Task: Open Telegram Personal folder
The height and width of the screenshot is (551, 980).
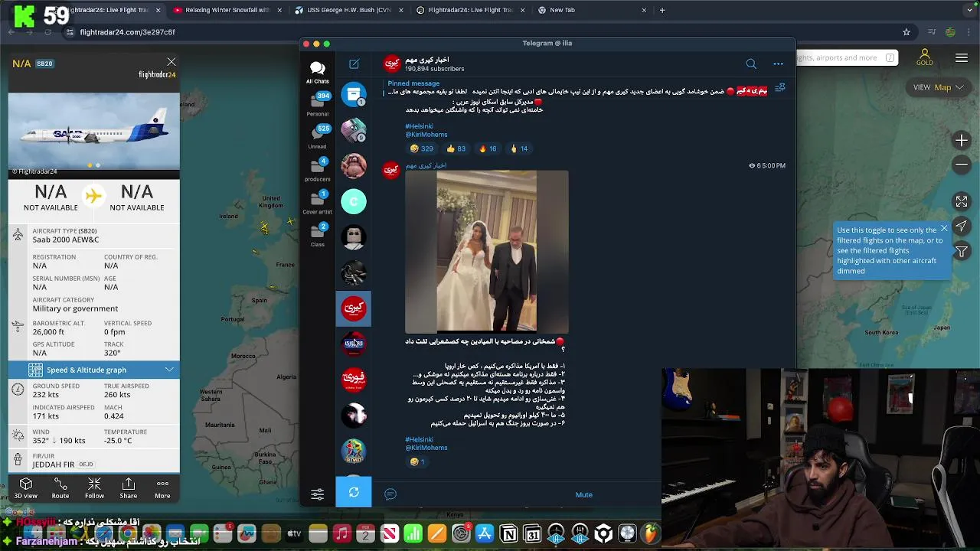Action: (x=318, y=105)
